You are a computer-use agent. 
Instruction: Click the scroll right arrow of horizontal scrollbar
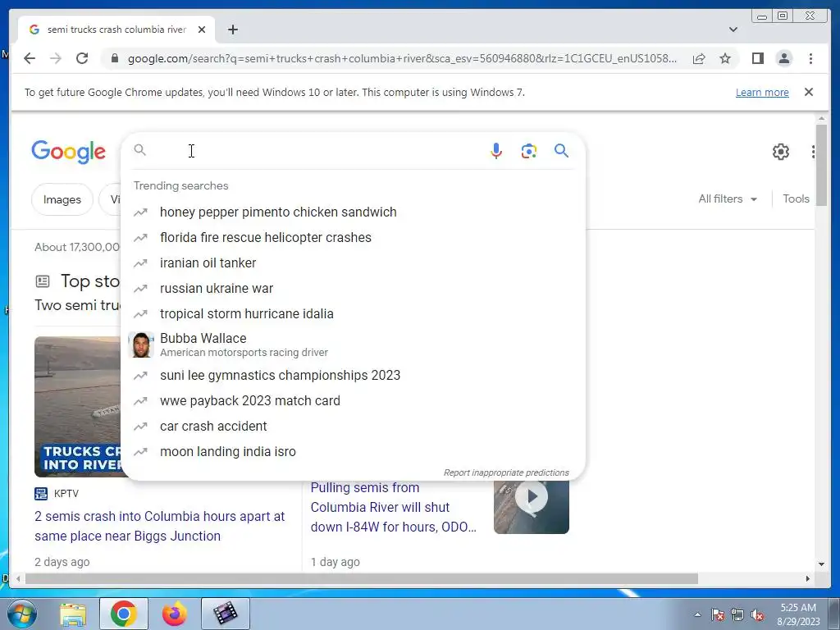click(808, 578)
